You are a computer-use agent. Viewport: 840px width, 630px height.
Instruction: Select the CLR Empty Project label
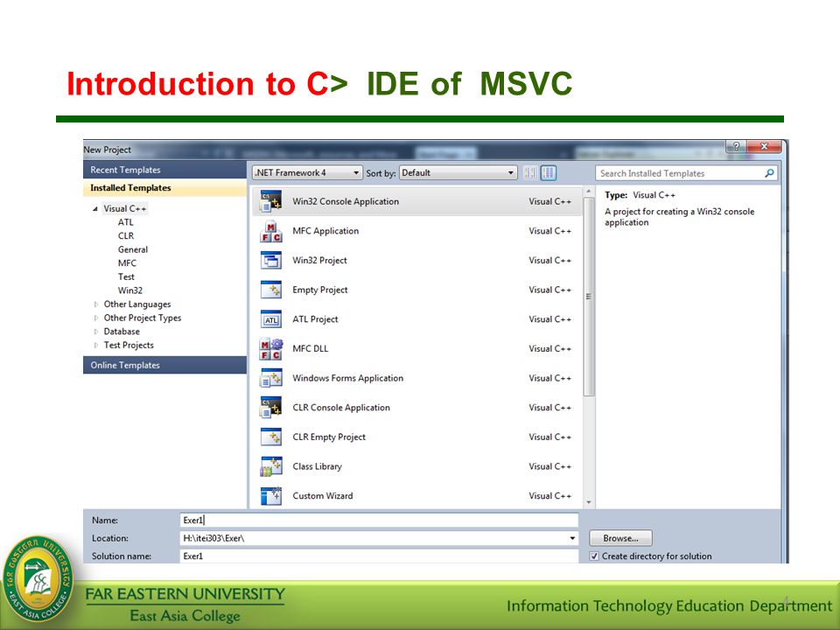pyautogui.click(x=329, y=437)
